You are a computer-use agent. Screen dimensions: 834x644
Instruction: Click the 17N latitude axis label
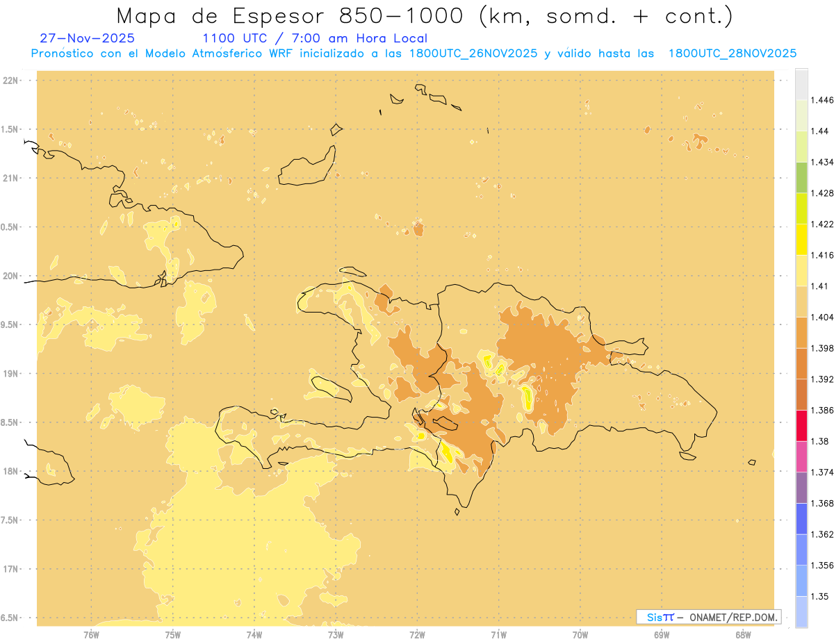tap(10, 569)
